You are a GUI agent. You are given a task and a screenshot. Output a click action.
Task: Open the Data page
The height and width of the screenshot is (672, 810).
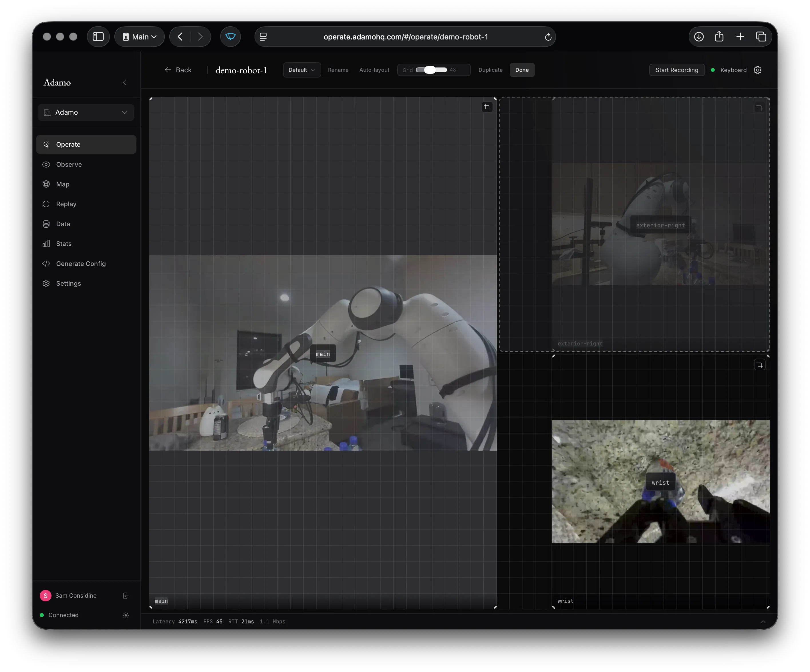pos(86,224)
